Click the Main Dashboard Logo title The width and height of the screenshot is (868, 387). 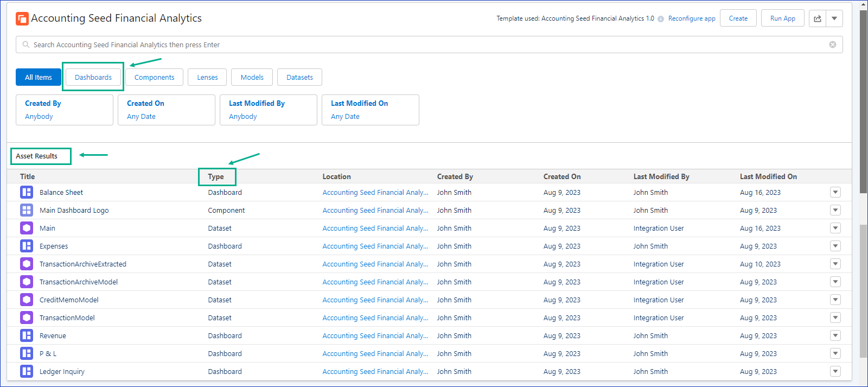pyautogui.click(x=74, y=210)
